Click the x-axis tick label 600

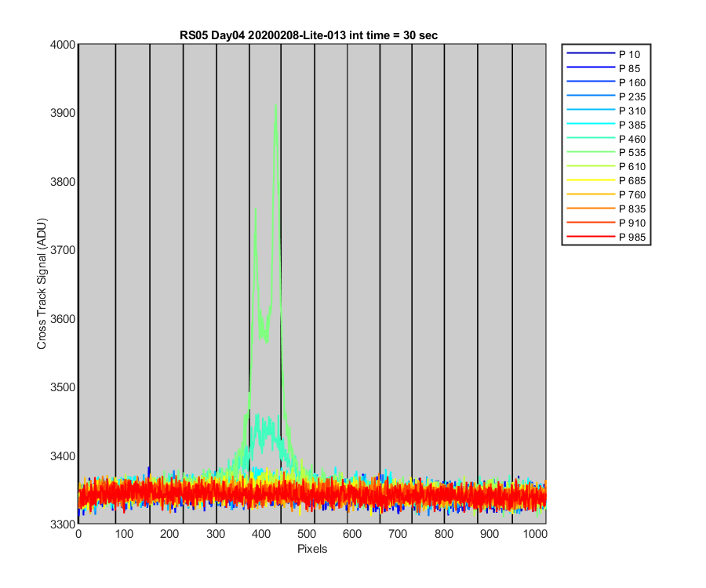pos(352,534)
